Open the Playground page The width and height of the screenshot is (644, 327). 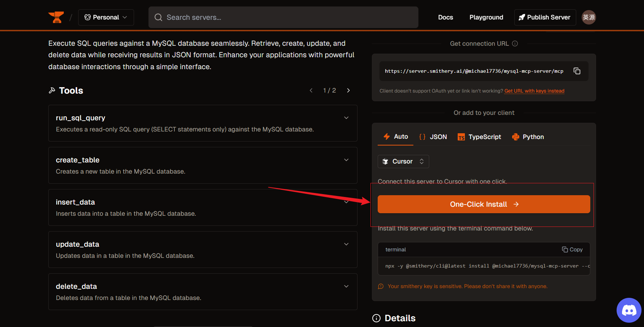click(486, 17)
